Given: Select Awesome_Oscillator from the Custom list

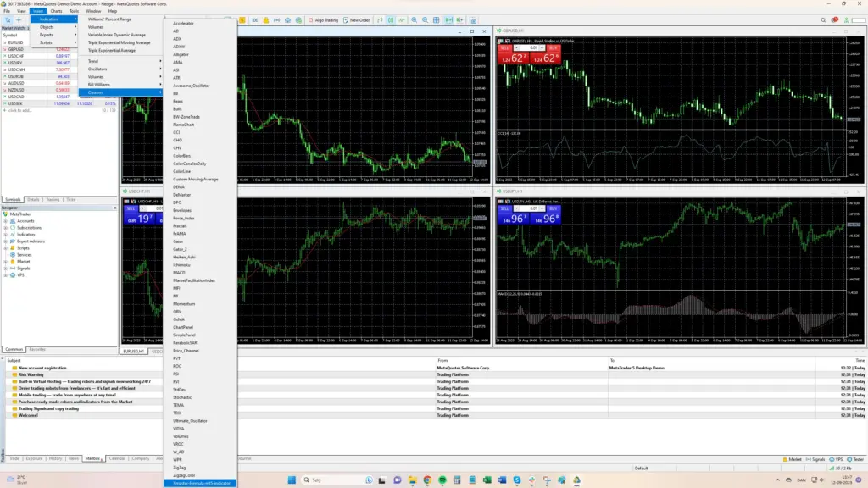Looking at the screenshot, I should coord(192,86).
